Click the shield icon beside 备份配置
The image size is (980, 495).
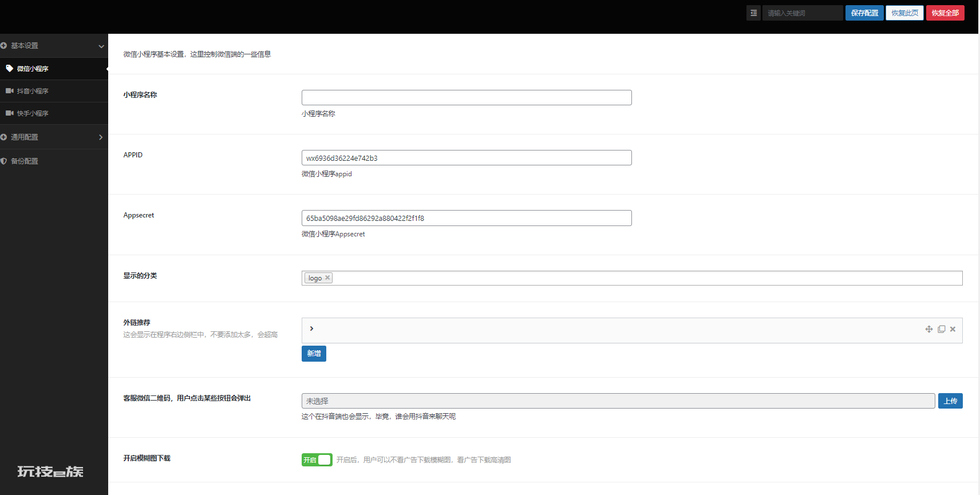pos(3,161)
